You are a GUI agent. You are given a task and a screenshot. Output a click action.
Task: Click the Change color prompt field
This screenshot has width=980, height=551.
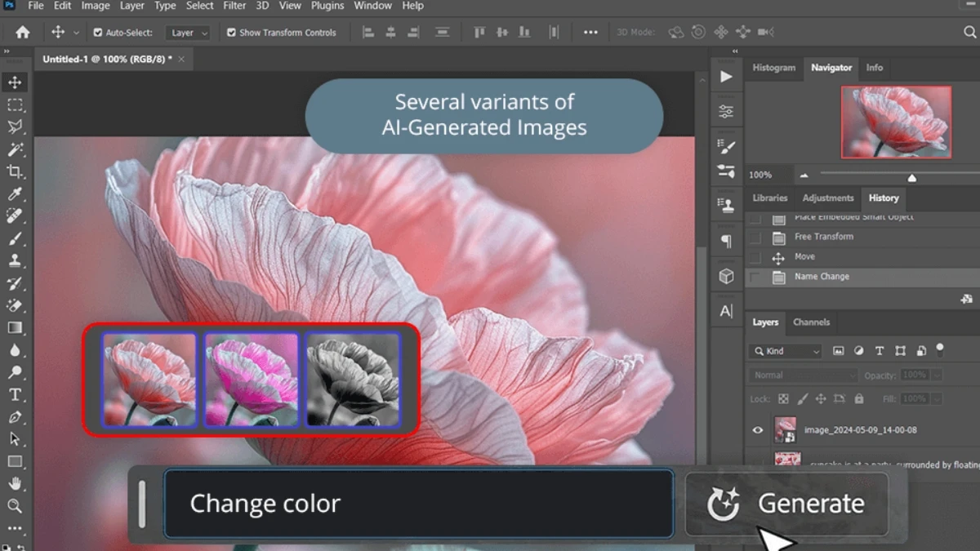[x=419, y=504]
